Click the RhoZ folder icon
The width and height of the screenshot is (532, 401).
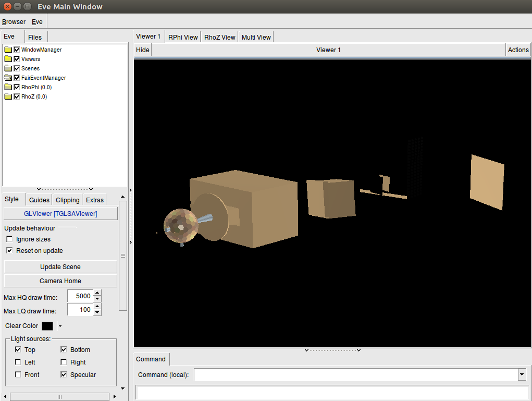pyautogui.click(x=8, y=96)
